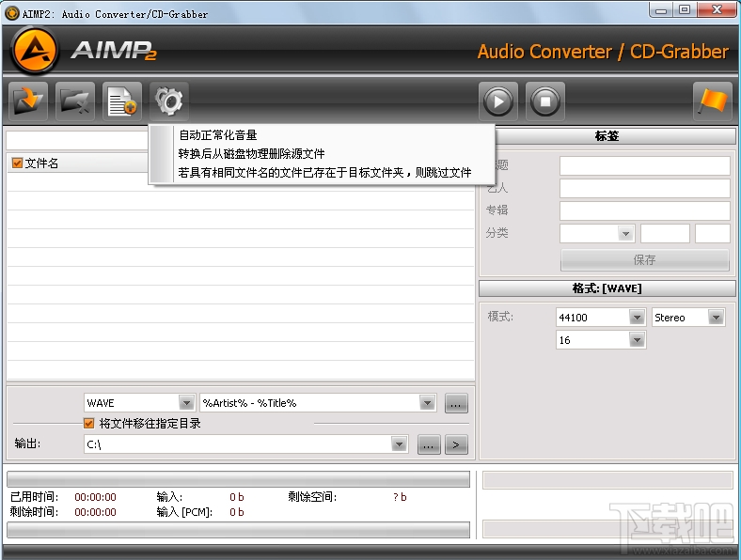Click the 标签 panel header
This screenshot has height=560, width=741.
pyautogui.click(x=607, y=136)
